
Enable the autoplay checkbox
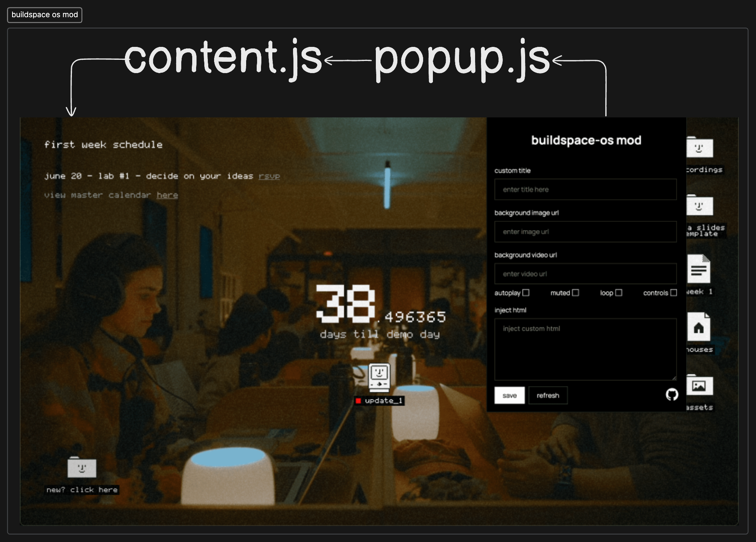coord(526,293)
